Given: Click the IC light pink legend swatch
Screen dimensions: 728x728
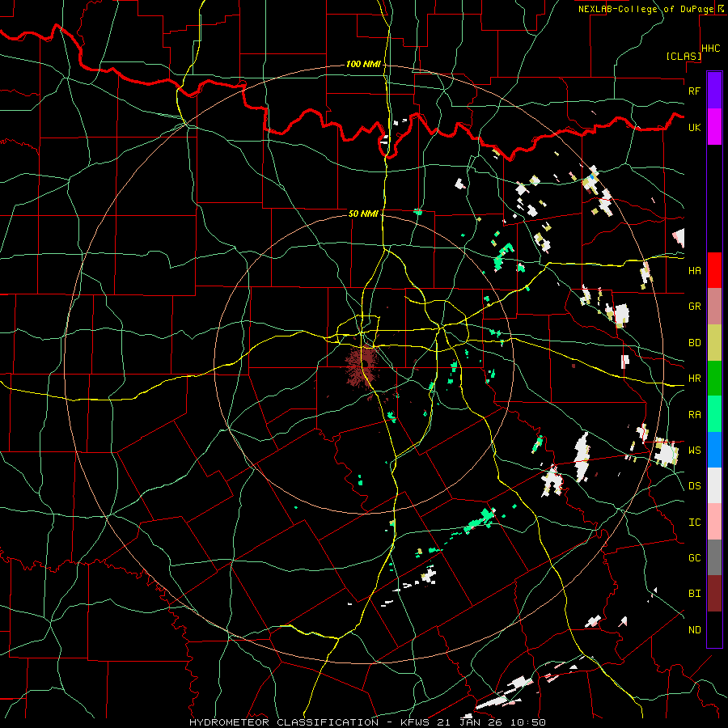Looking at the screenshot, I should pos(714,522).
